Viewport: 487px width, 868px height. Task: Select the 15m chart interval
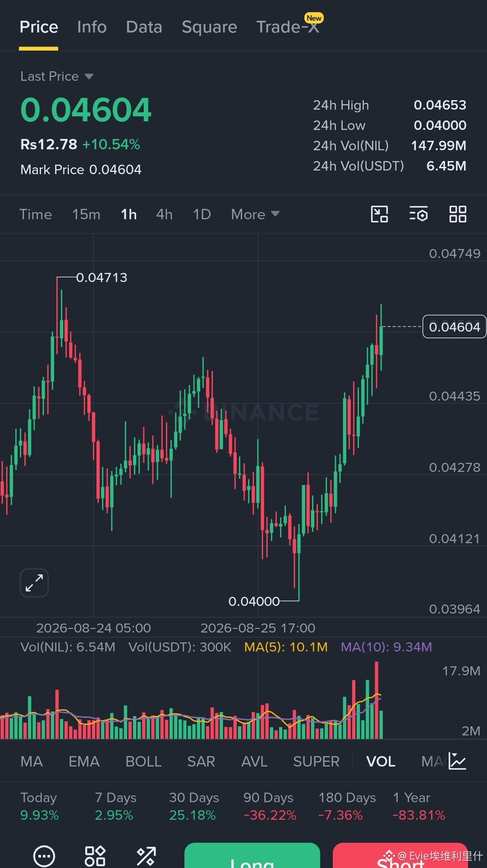click(x=86, y=214)
